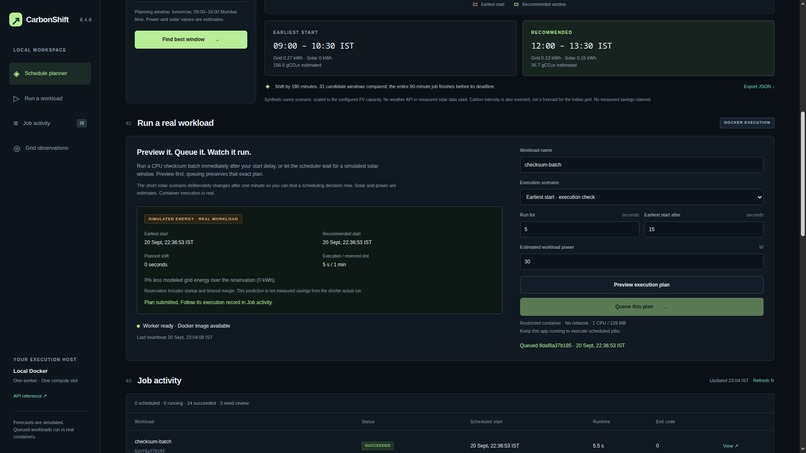Click the Grid observations icon
Viewport: 806px width, 453px height.
click(16, 149)
